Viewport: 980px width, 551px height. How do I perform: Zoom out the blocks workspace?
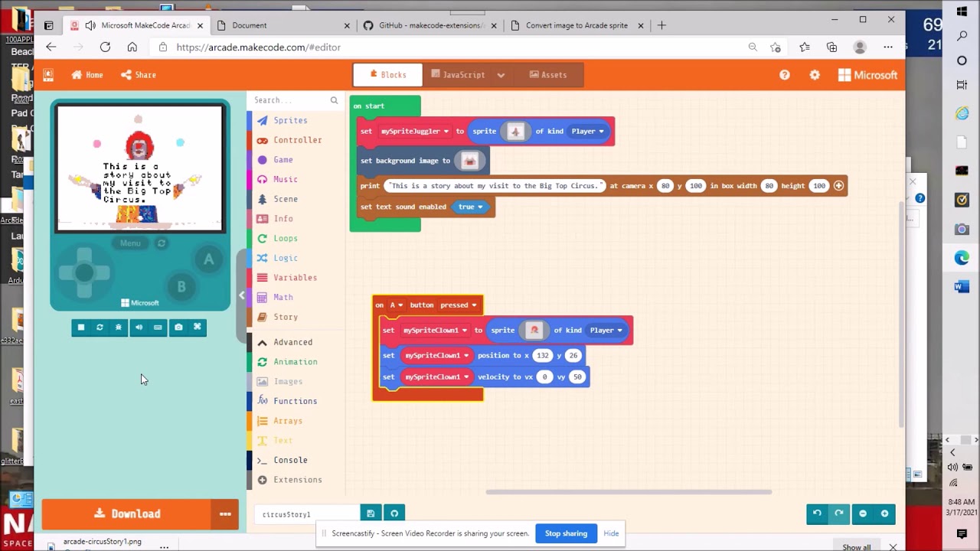click(x=863, y=514)
